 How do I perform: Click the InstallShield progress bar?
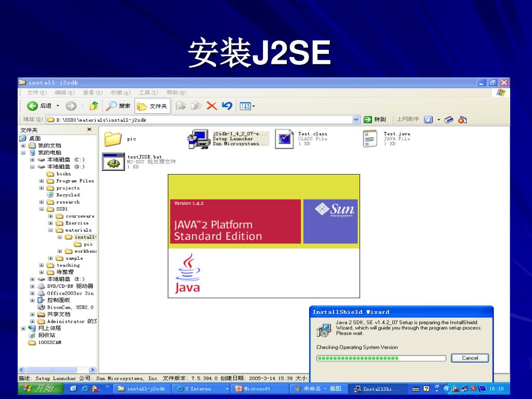[381, 358]
